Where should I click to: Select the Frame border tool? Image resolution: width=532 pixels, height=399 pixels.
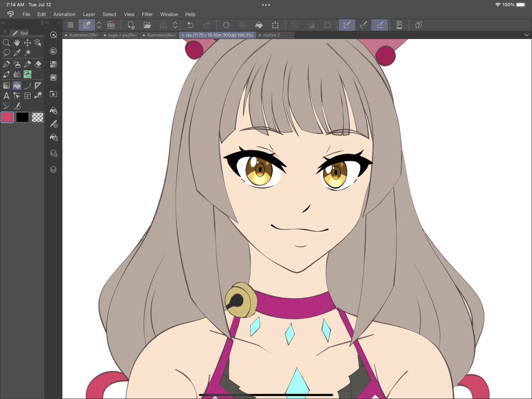coord(27,95)
